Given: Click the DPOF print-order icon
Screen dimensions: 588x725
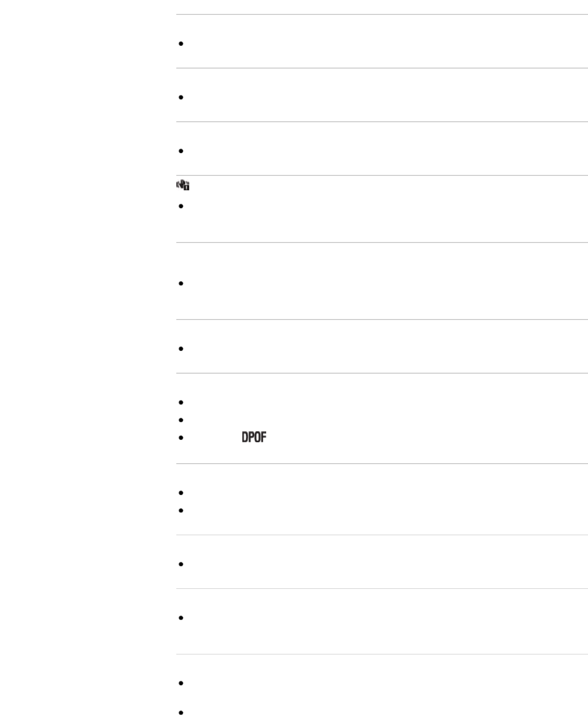Looking at the screenshot, I should coord(254,438).
